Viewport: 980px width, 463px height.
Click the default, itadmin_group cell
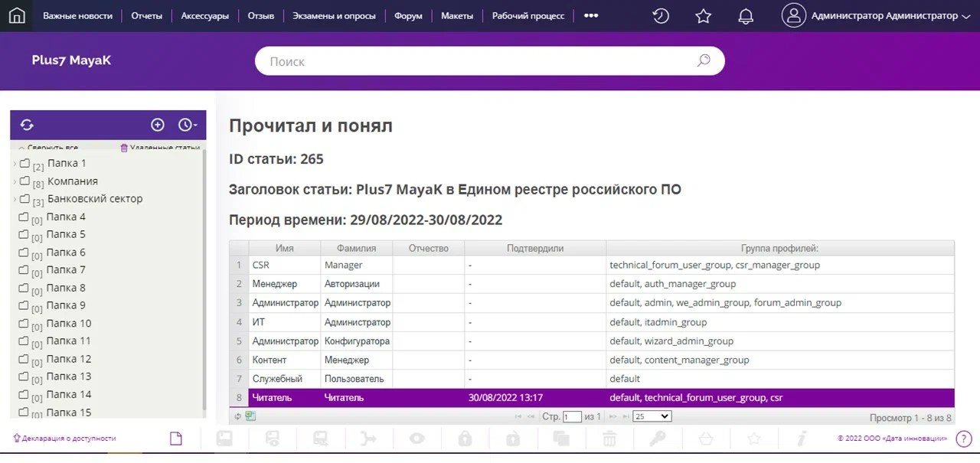click(780, 322)
